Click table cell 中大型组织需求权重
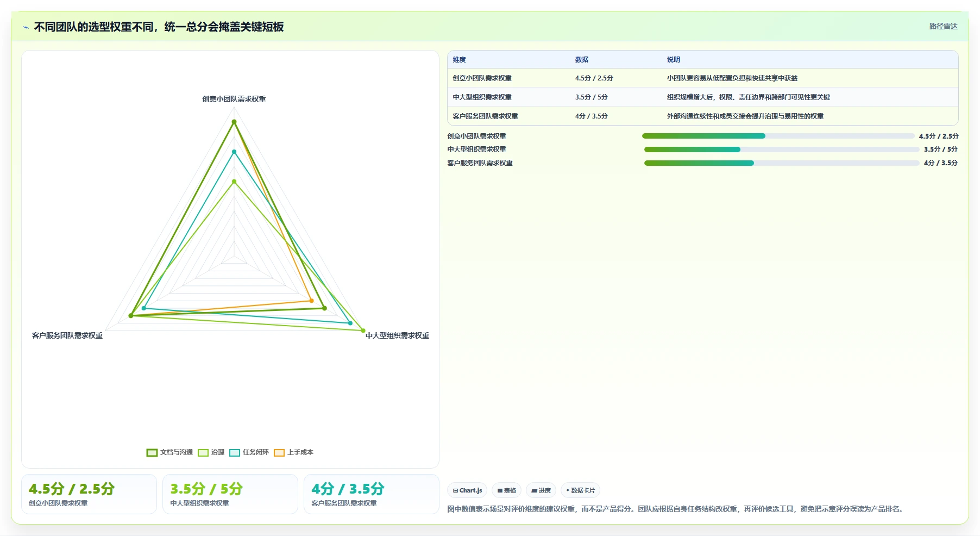Screen dimensions: 980x536 (x=482, y=97)
